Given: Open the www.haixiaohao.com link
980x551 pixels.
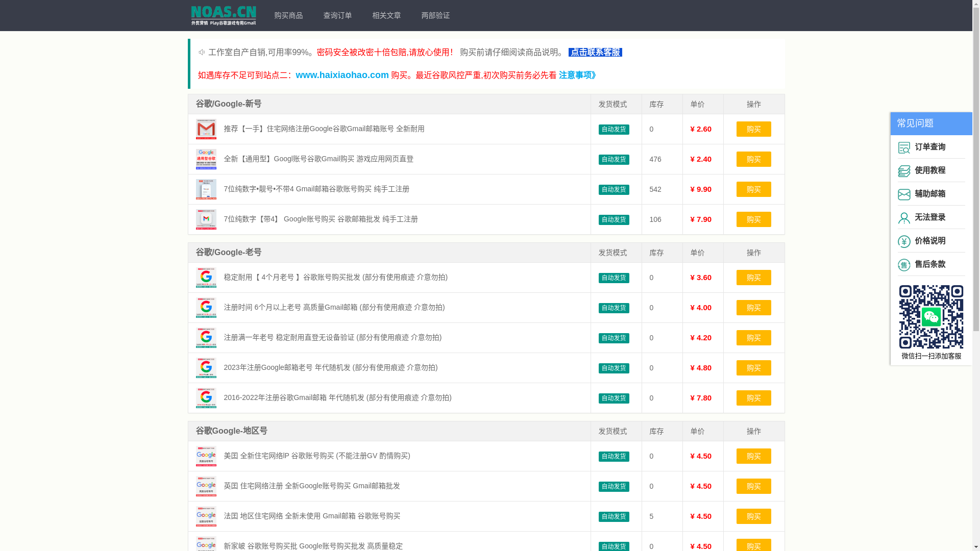Looking at the screenshot, I should tap(342, 75).
